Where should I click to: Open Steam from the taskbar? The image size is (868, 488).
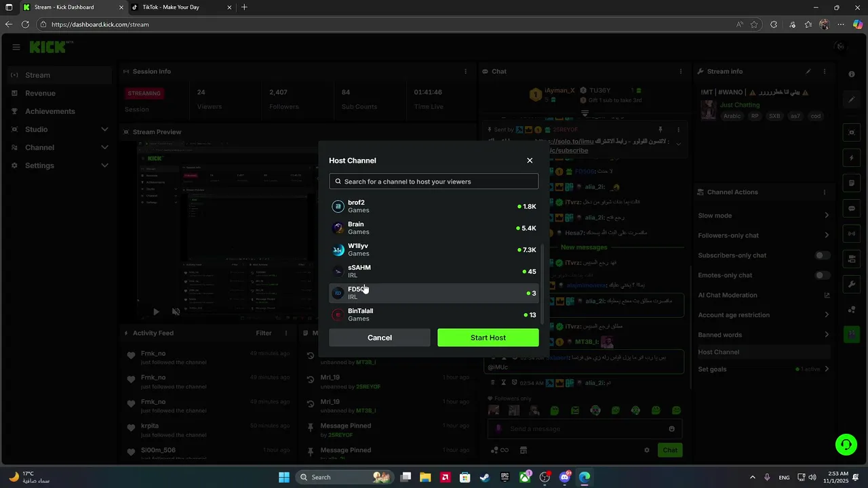484,477
